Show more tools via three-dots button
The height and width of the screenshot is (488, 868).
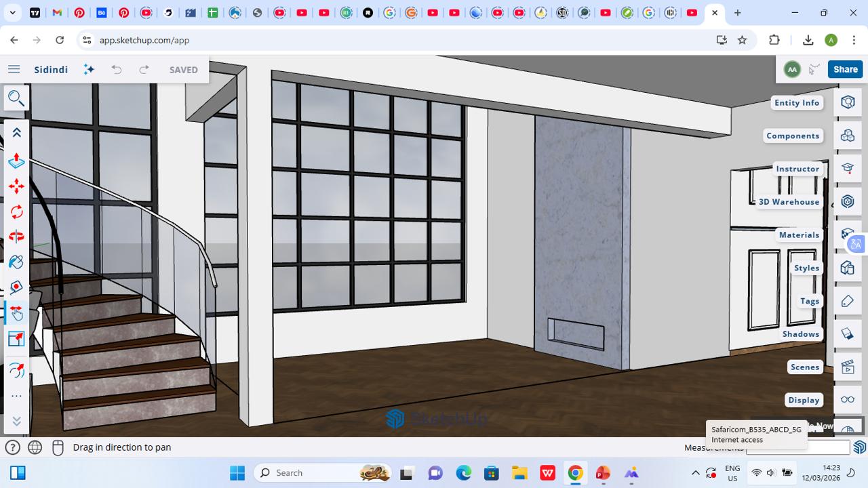pos(16,396)
